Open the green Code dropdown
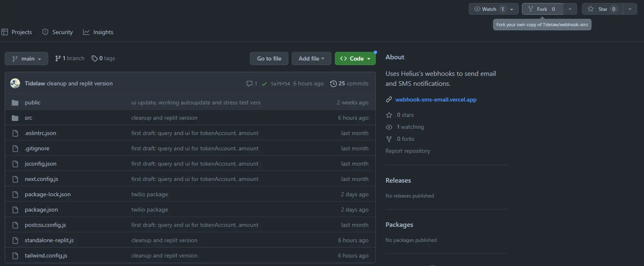The width and height of the screenshot is (644, 266). [x=355, y=59]
